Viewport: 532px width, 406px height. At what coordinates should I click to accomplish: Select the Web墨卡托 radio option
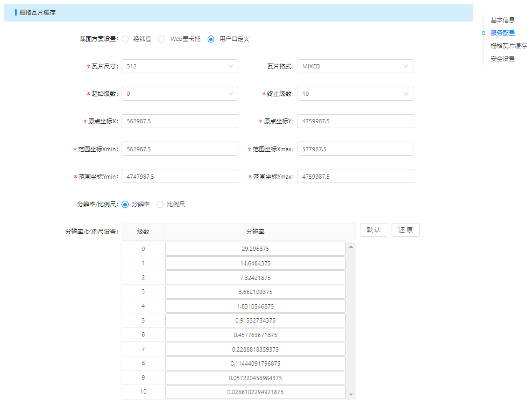(162, 39)
